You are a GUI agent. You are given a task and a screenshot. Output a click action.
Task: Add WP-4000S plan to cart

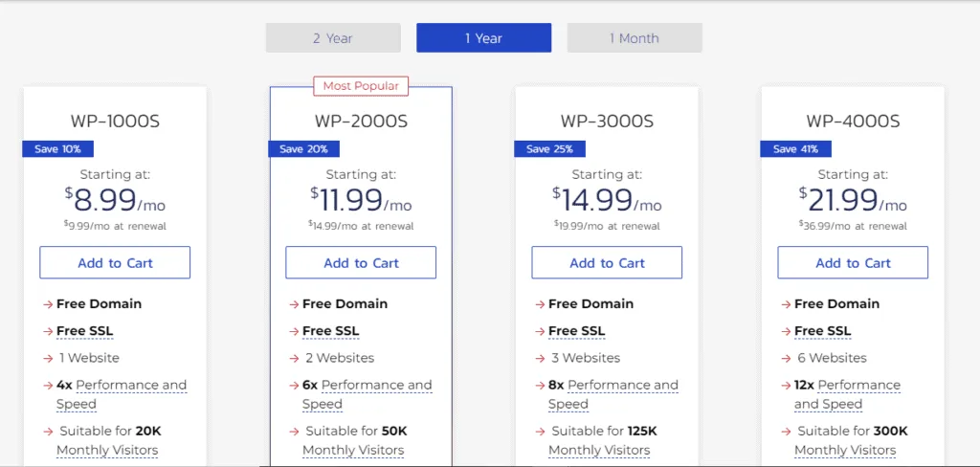point(853,262)
